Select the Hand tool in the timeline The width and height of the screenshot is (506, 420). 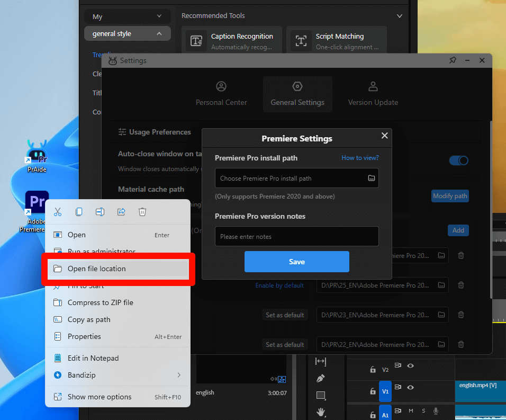pos(321,411)
